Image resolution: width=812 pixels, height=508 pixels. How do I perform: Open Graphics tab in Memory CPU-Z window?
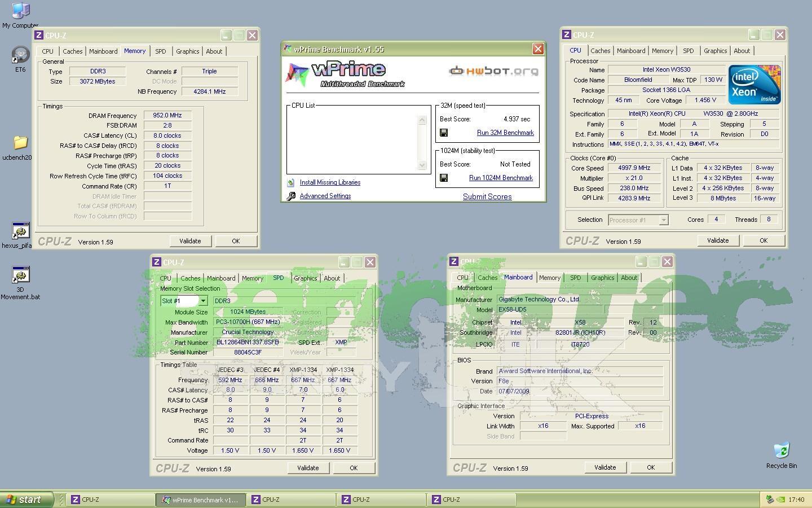(187, 51)
